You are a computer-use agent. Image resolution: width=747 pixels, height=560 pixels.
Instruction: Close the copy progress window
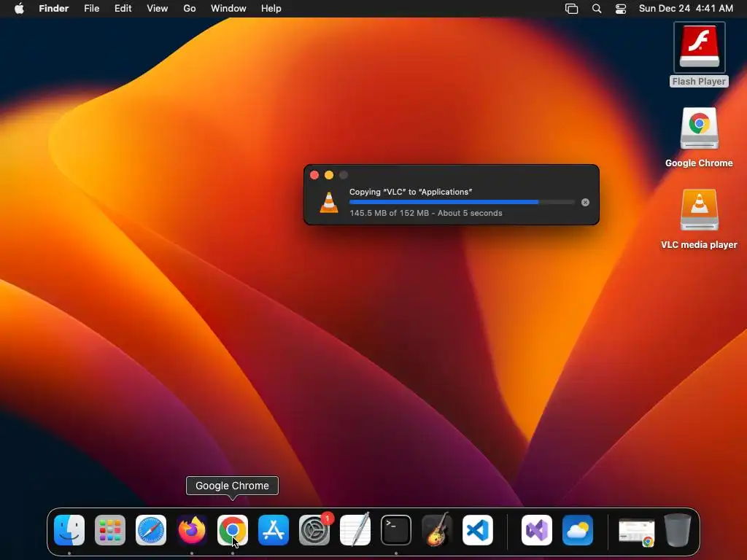click(x=314, y=175)
